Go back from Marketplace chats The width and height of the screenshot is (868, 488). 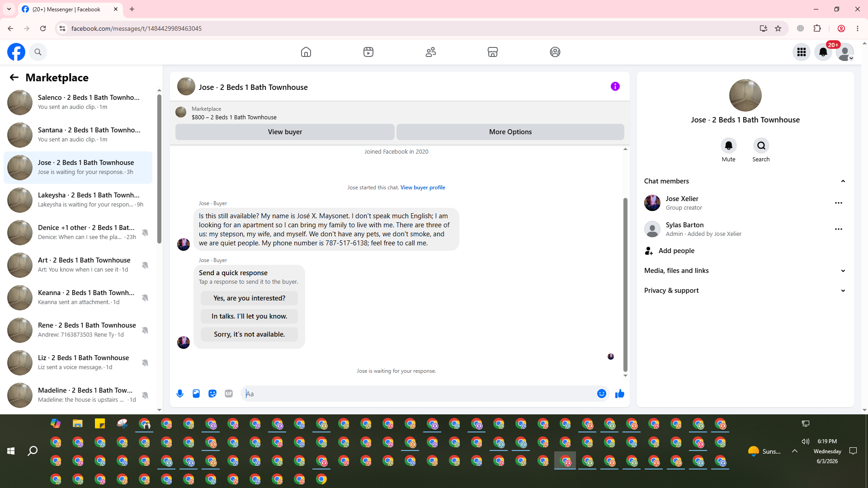click(x=14, y=77)
